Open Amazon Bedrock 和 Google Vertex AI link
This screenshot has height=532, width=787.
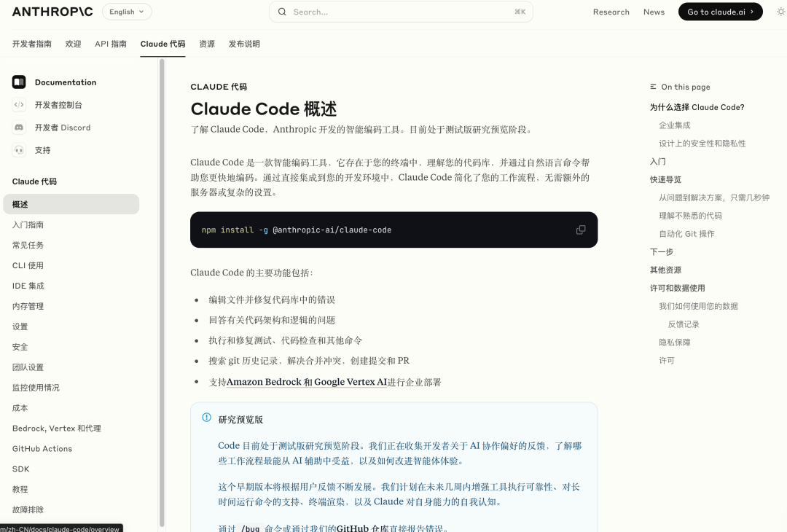click(x=307, y=382)
